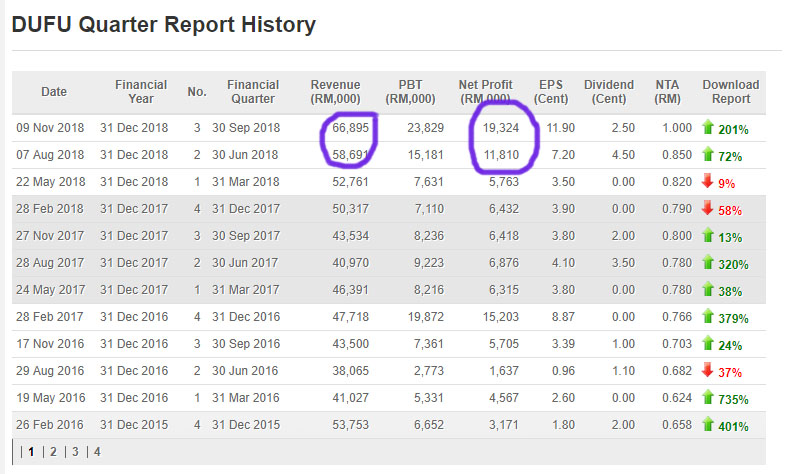This screenshot has height=474, width=785.
Task: Click the red 58% change link
Action: tap(730, 211)
